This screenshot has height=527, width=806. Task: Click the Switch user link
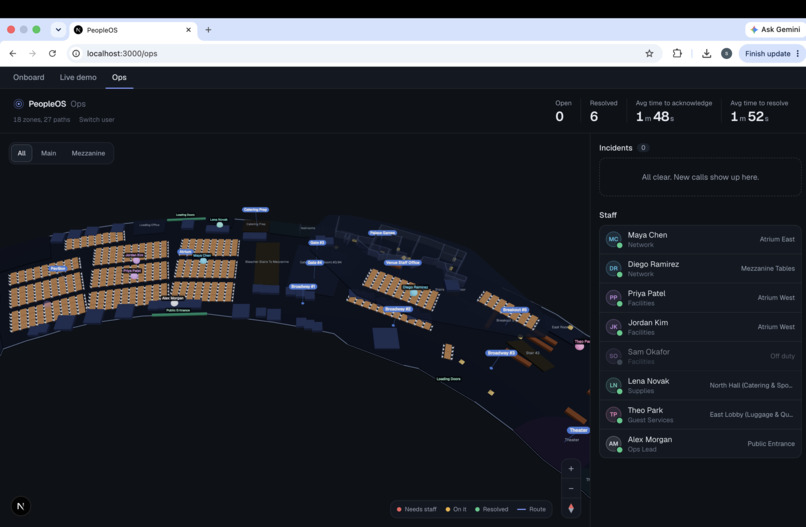97,119
